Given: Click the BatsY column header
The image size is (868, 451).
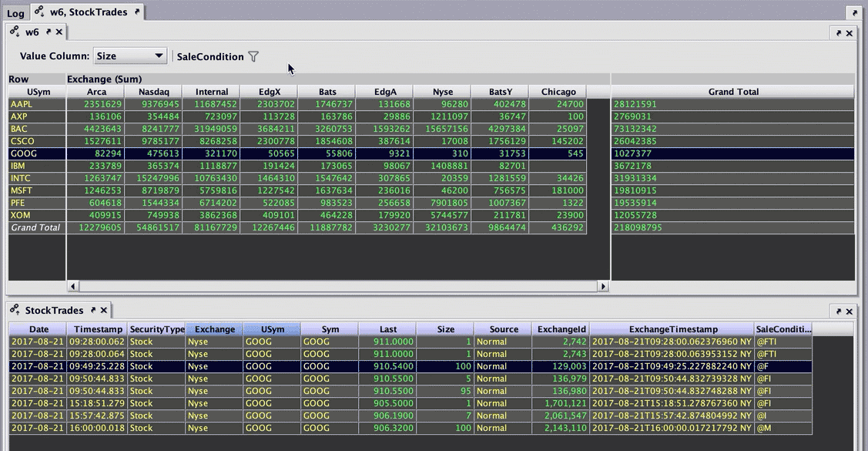Looking at the screenshot, I should (x=501, y=92).
